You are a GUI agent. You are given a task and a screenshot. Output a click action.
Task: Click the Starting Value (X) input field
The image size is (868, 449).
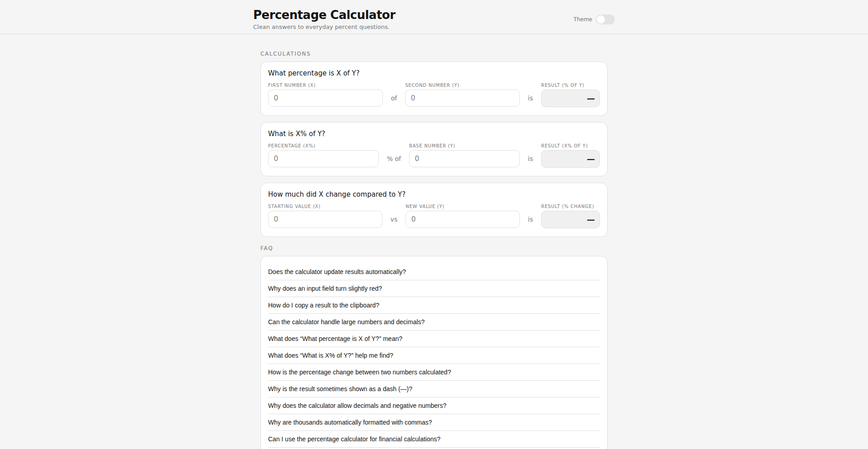point(325,219)
